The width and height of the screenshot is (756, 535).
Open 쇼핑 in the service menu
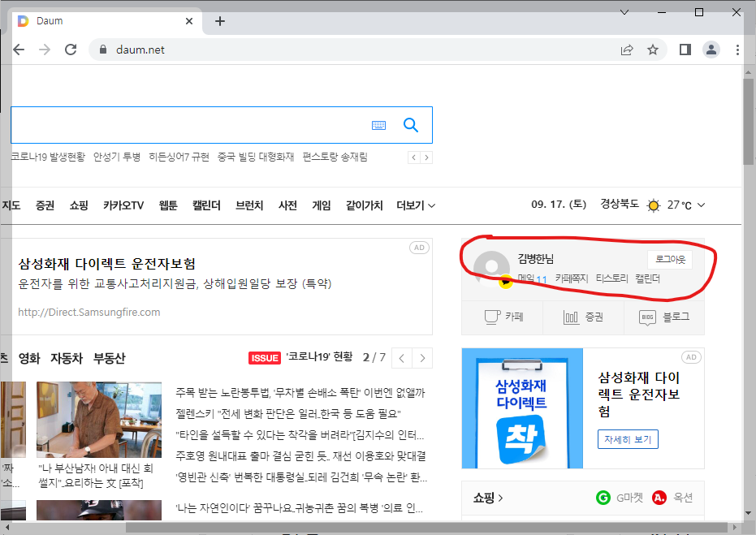[x=79, y=205]
